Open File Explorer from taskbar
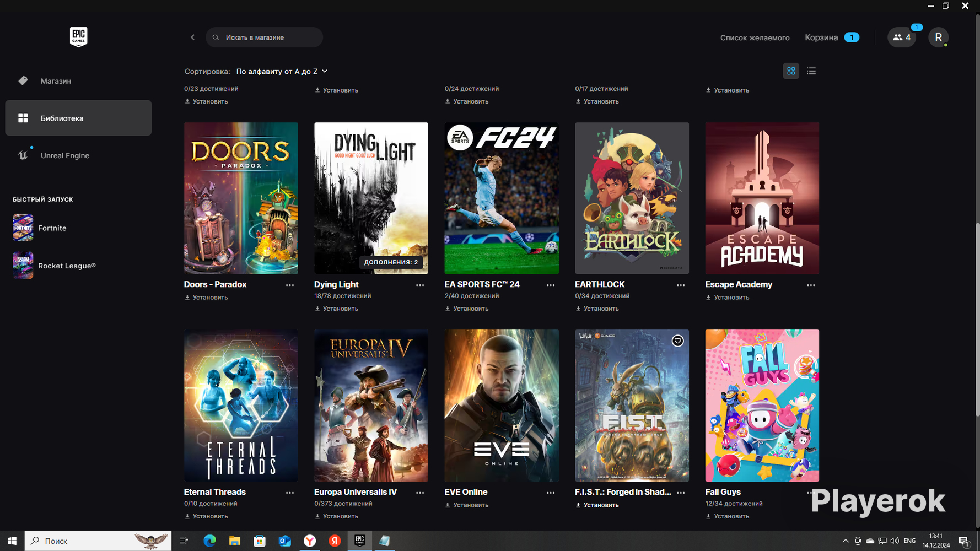The image size is (980, 551). [235, 541]
